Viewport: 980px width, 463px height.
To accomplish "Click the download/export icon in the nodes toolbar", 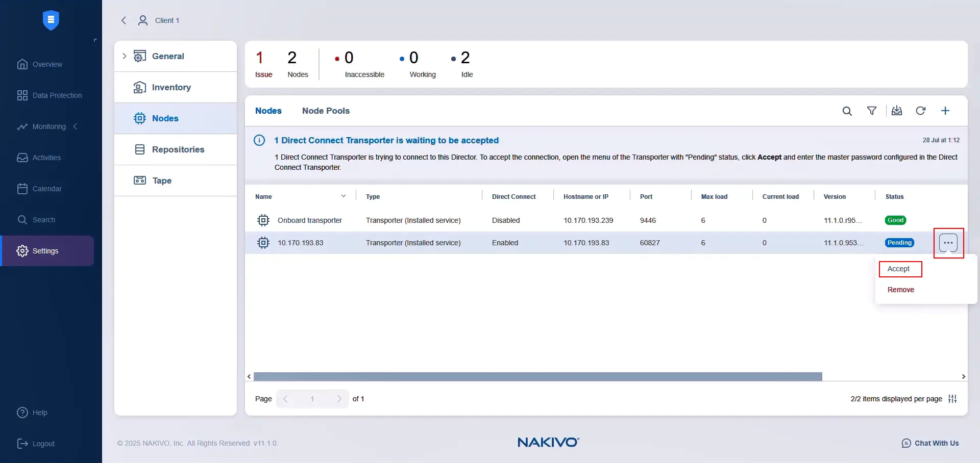I will 897,111.
